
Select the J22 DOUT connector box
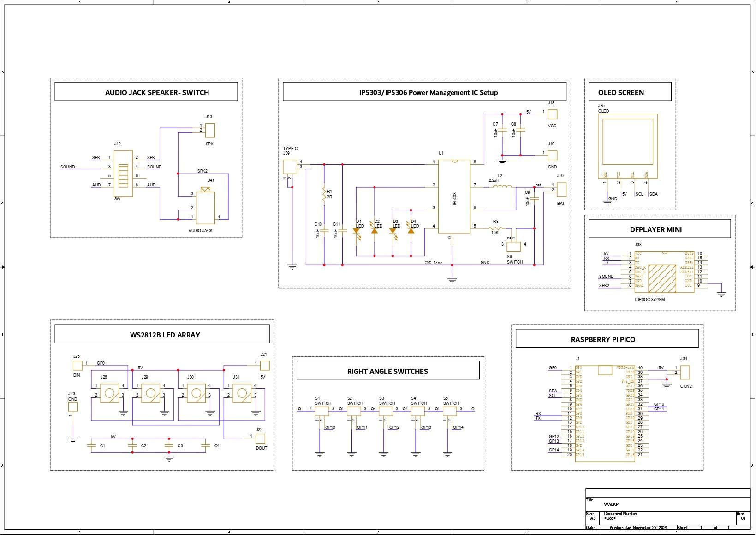click(x=261, y=439)
